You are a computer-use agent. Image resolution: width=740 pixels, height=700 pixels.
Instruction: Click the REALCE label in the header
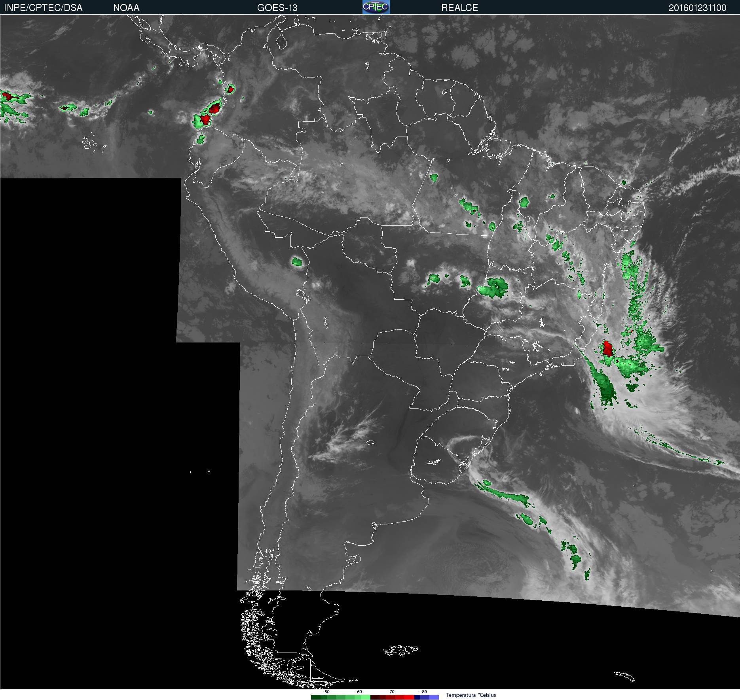[x=459, y=8]
